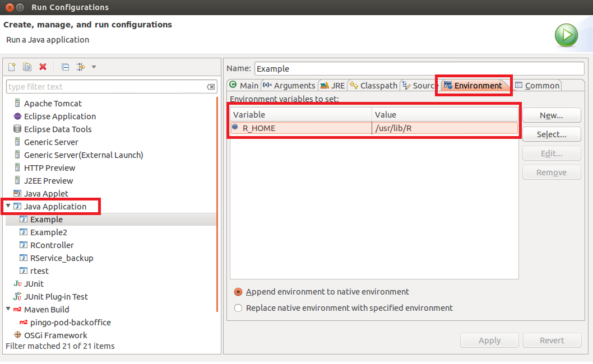Image resolution: width=593 pixels, height=364 pixels.
Task: Click the Java Applet icon
Action: point(17,193)
